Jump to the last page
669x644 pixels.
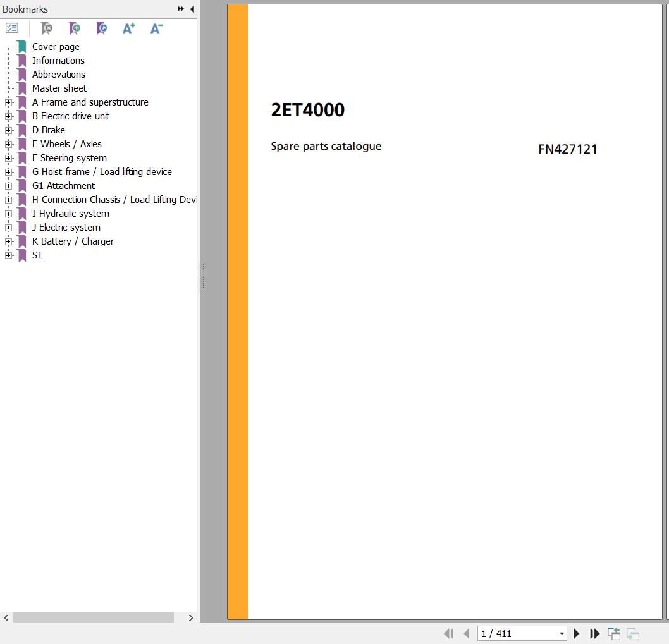[x=595, y=633]
